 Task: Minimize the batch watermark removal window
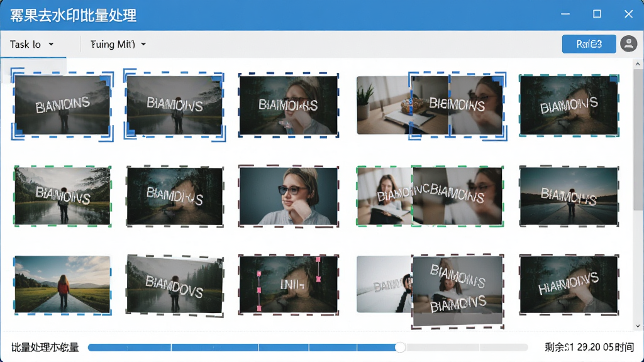(565, 14)
